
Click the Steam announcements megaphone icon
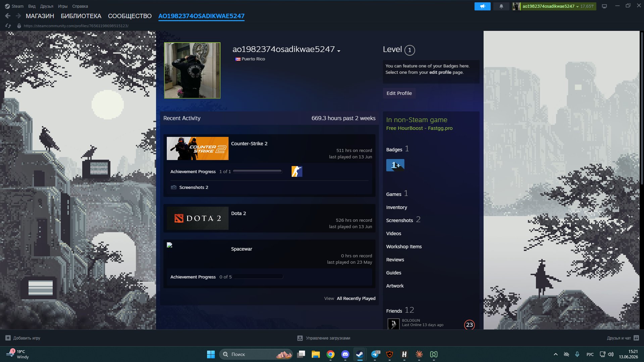pyautogui.click(x=482, y=6)
